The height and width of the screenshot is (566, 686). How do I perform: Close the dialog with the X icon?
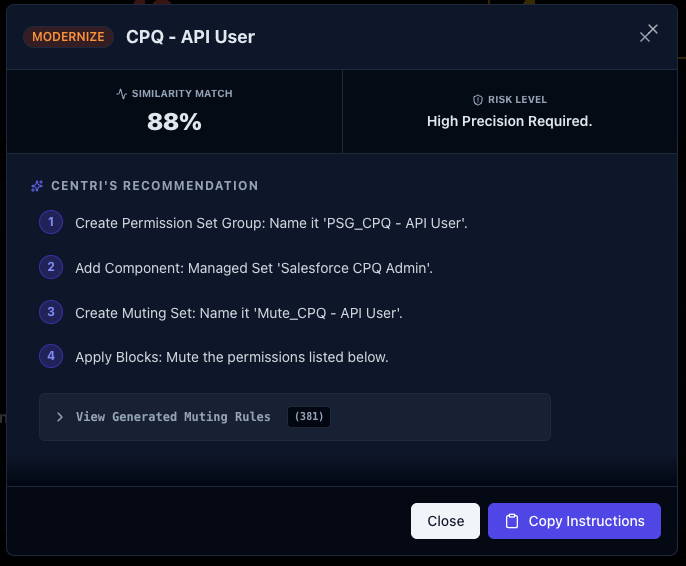[648, 34]
